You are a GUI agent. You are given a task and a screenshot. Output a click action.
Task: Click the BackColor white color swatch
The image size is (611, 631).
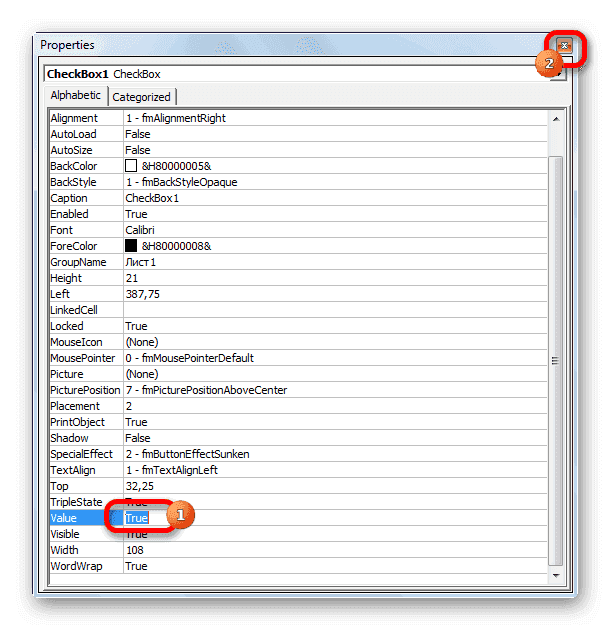[x=131, y=166]
